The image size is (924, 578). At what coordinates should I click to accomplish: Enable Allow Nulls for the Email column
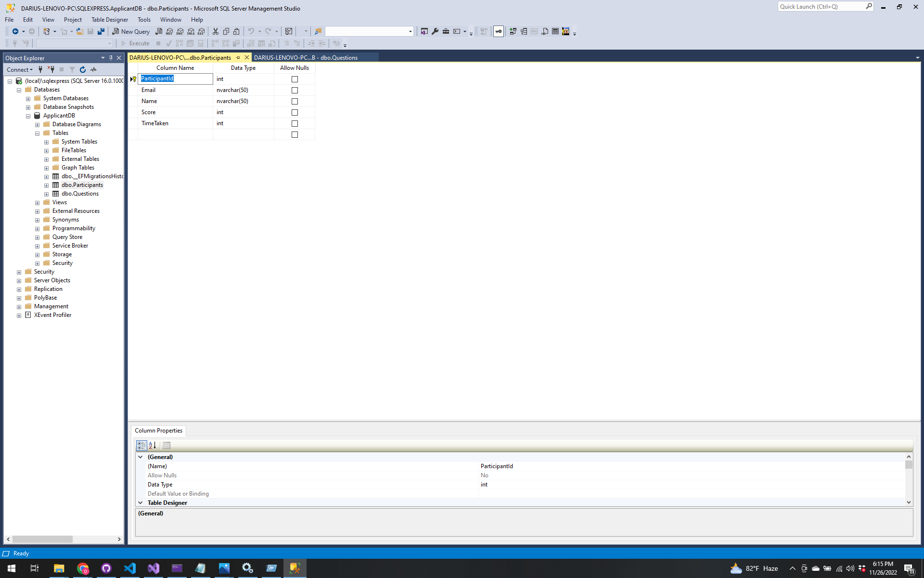295,90
